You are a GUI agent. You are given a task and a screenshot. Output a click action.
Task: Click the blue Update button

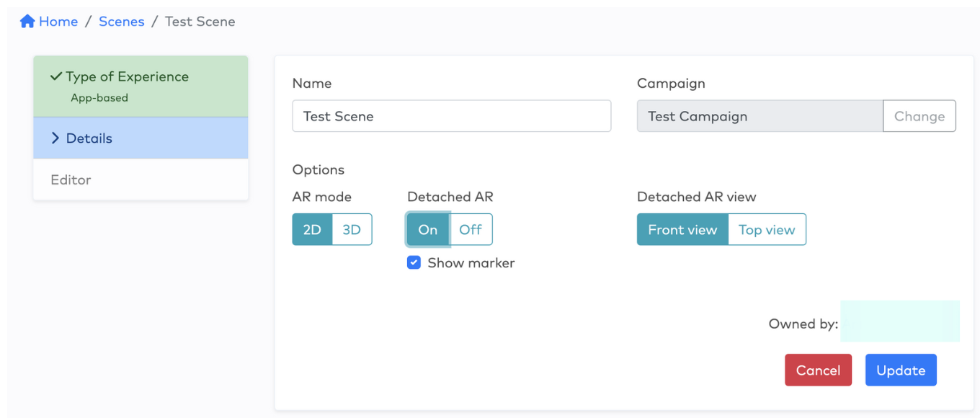tap(901, 370)
